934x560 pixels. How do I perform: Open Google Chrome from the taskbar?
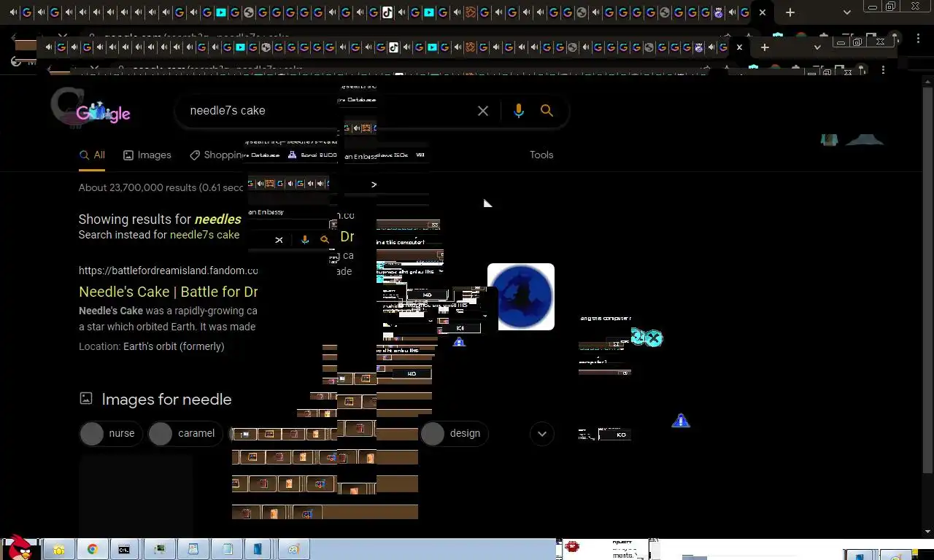pyautogui.click(x=93, y=549)
